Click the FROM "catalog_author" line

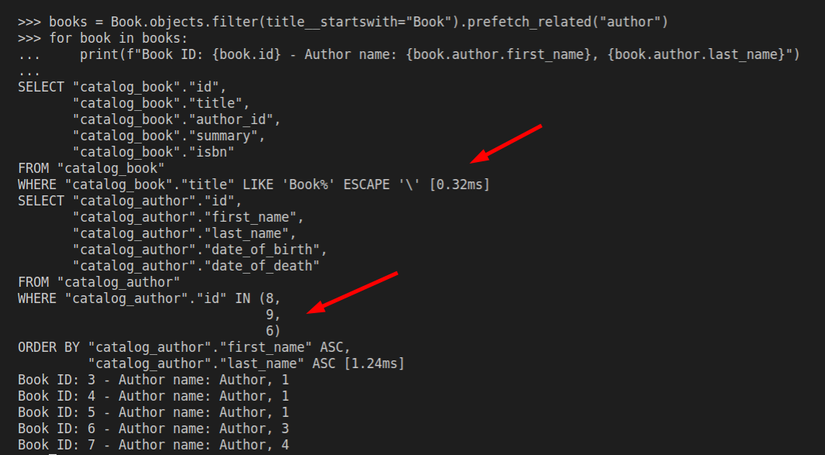click(x=99, y=281)
